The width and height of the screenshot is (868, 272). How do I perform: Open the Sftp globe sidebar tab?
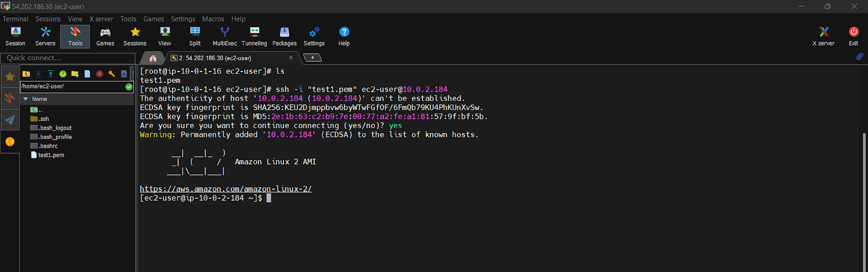(x=10, y=142)
